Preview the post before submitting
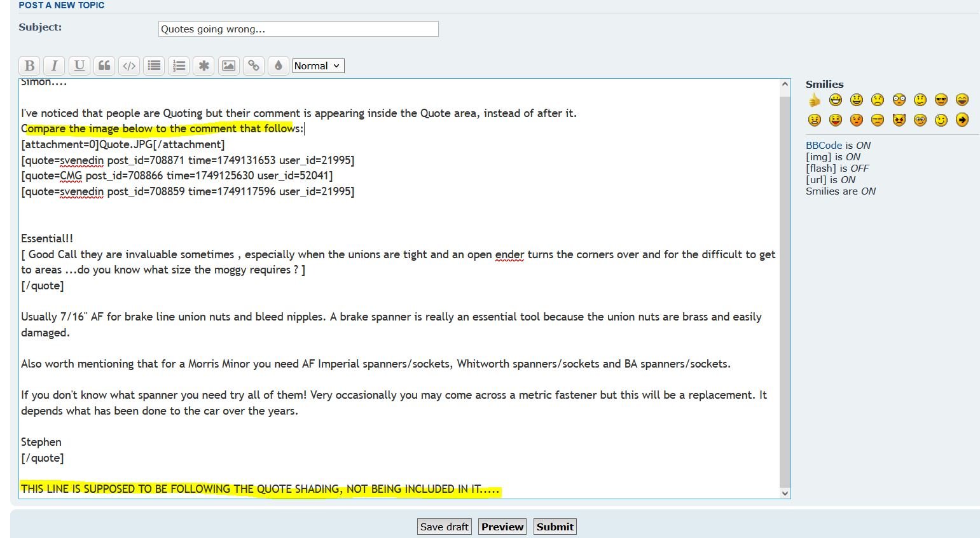Image resolution: width=980 pixels, height=538 pixels. (502, 527)
